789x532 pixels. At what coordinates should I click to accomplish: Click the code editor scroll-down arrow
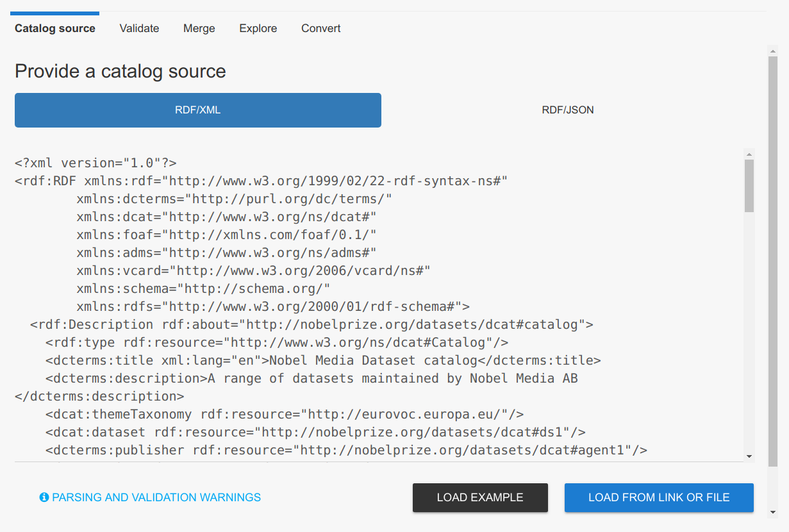(749, 456)
